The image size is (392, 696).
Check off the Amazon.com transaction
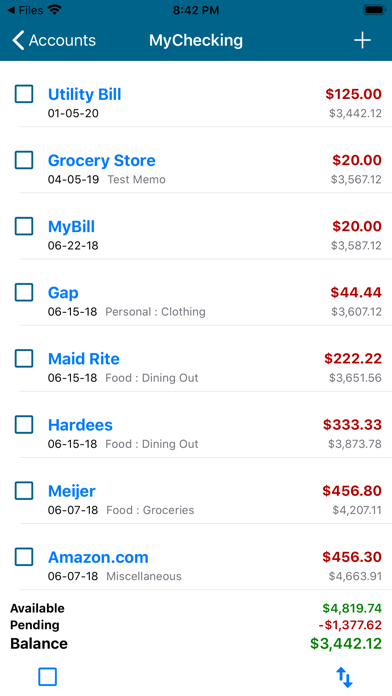tap(24, 557)
